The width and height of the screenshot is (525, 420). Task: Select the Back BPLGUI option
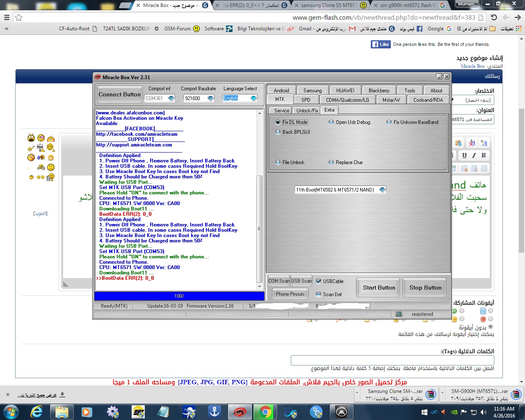pos(278,132)
